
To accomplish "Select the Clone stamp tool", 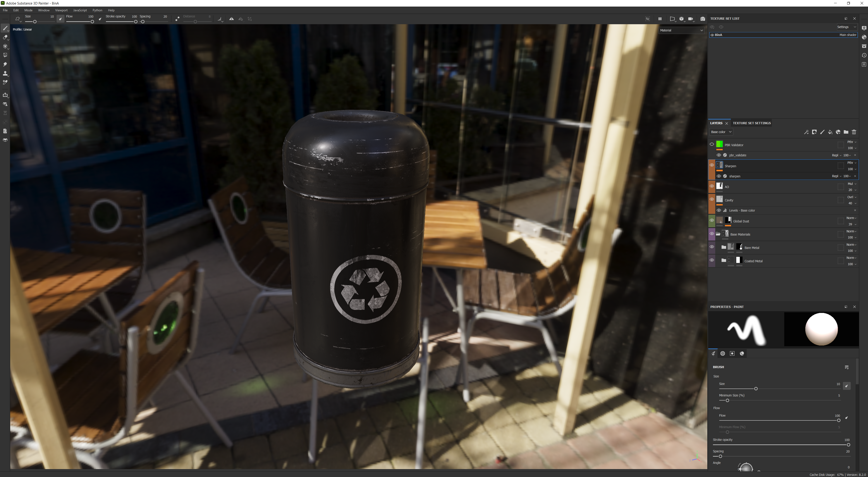I will click(x=5, y=74).
